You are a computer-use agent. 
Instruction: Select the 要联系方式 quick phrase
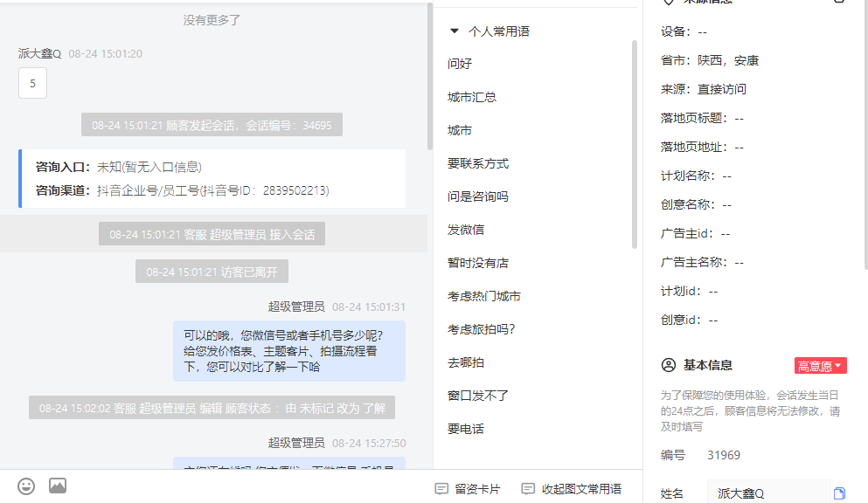click(478, 163)
